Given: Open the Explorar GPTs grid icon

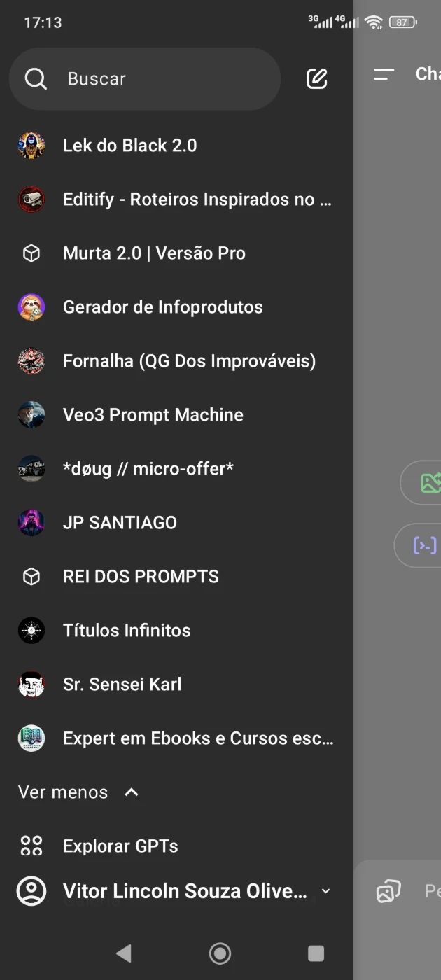Looking at the screenshot, I should 31,846.
